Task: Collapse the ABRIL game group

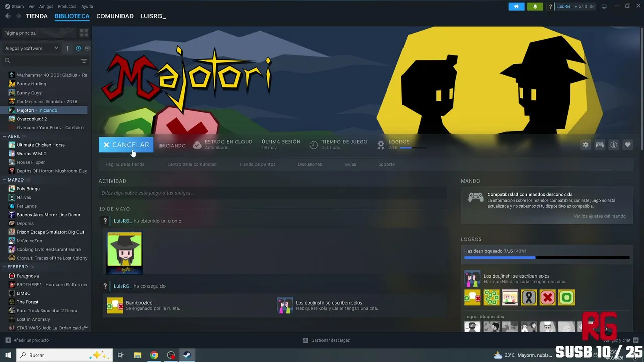Action: click(15, 136)
